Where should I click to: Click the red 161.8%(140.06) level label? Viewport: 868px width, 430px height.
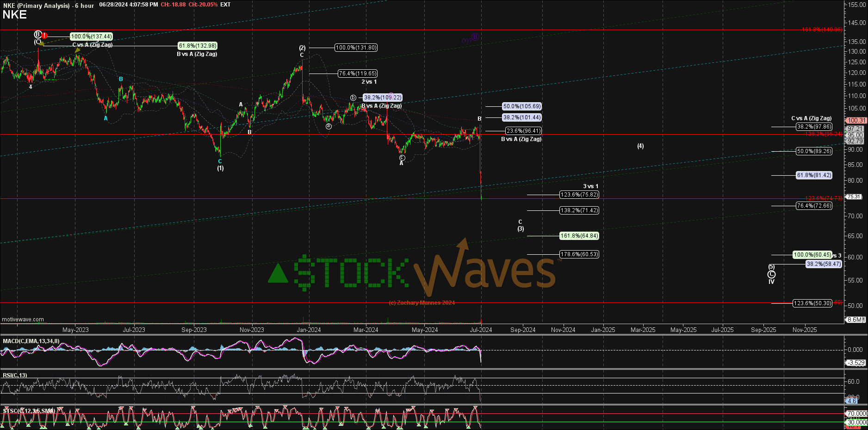(x=822, y=30)
